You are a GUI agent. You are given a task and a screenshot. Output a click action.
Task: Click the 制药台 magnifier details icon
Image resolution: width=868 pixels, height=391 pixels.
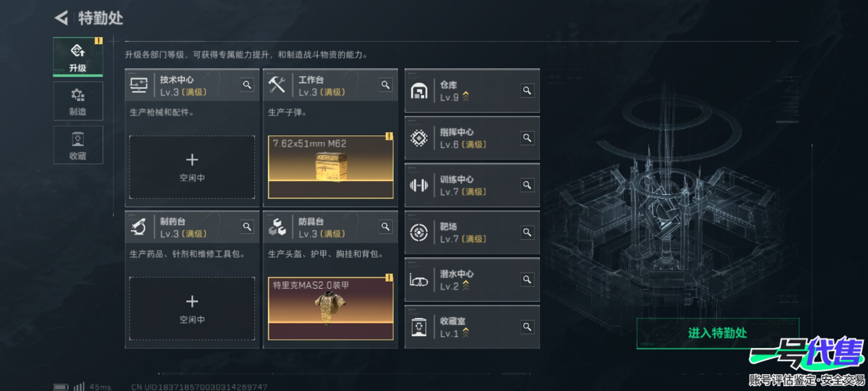pos(247,227)
